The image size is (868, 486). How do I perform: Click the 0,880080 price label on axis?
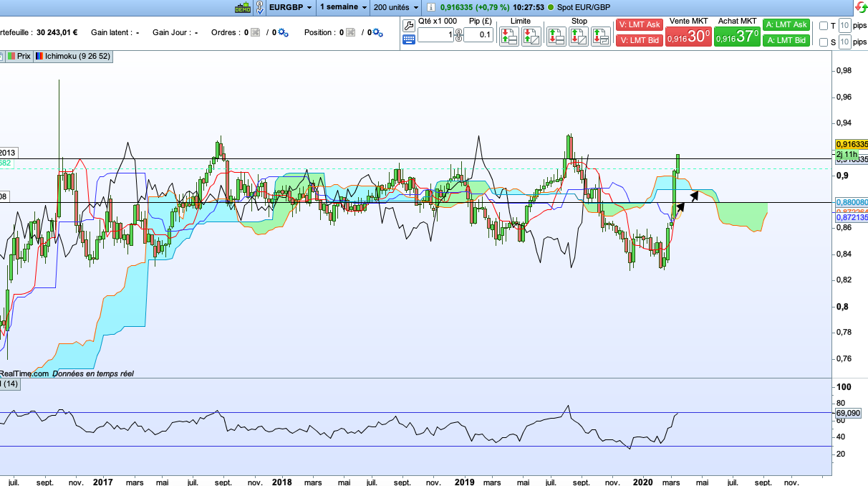[851, 203]
